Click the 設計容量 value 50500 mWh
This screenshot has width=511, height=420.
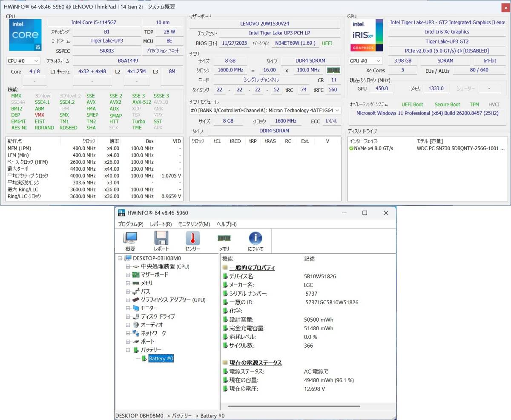pos(319,320)
